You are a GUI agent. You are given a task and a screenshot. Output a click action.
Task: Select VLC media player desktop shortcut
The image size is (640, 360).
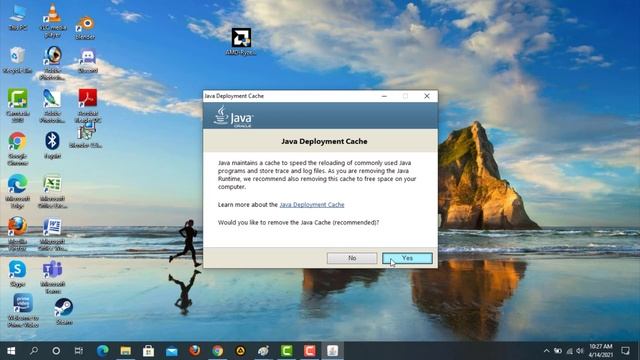coord(53,20)
